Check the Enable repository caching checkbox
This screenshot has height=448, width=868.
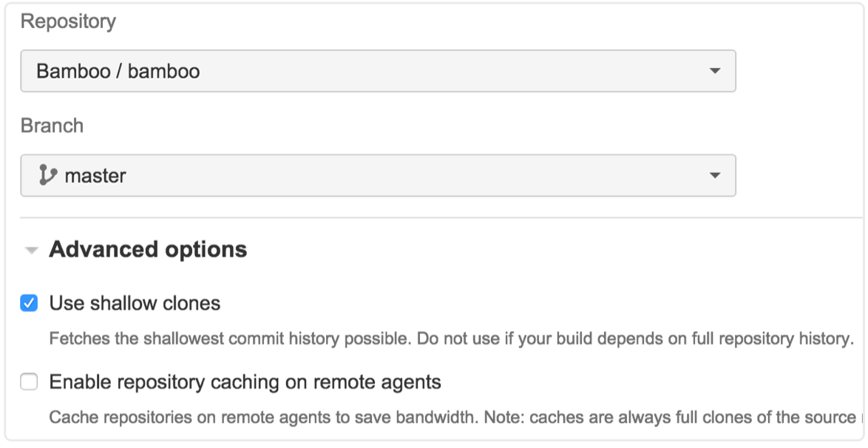[x=27, y=383]
